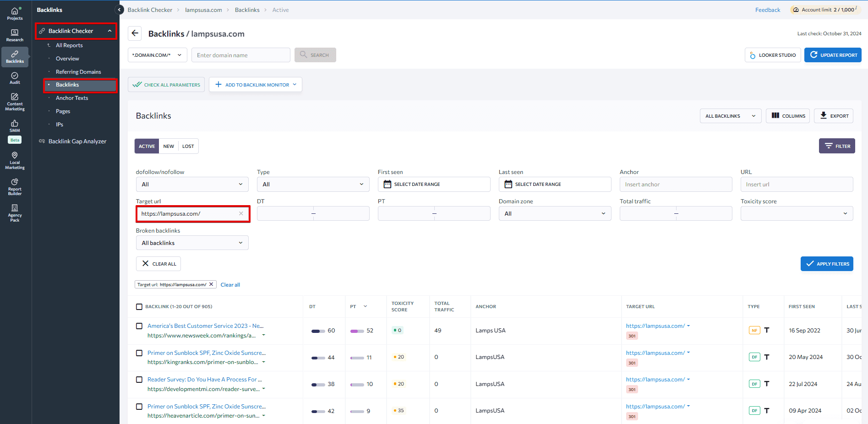Image resolution: width=868 pixels, height=424 pixels.
Task: Click 301 badge in Newsweek row
Action: (x=632, y=336)
